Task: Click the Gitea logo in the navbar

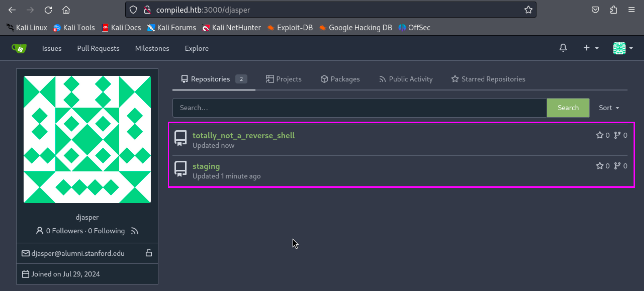Action: [19, 48]
